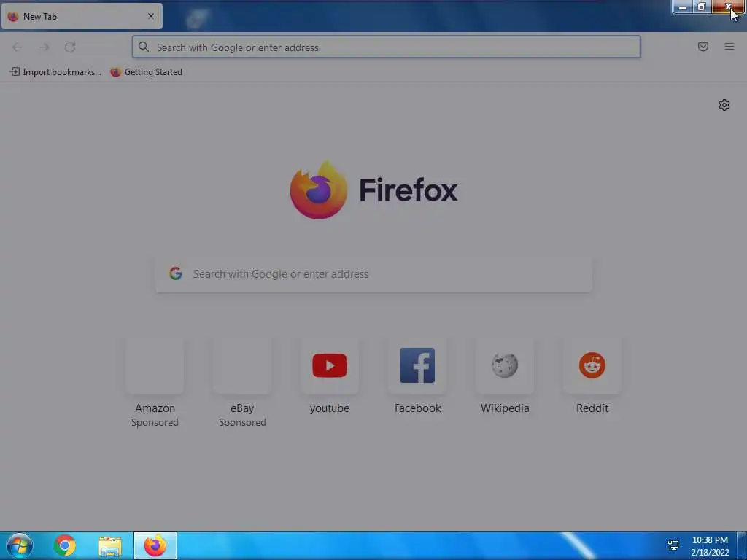
Task: Minimize the Firefox window
Action: pyautogui.click(x=682, y=7)
